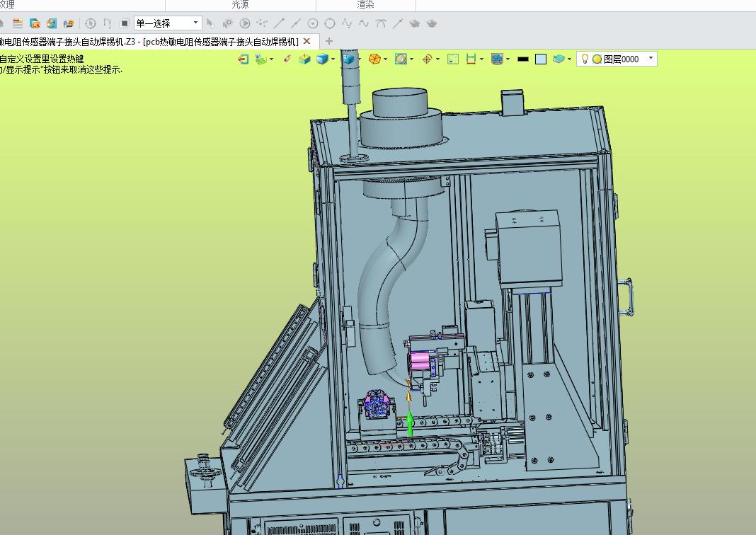
Task: Expand the framed ring view dropdown arrow
Action: point(411,59)
